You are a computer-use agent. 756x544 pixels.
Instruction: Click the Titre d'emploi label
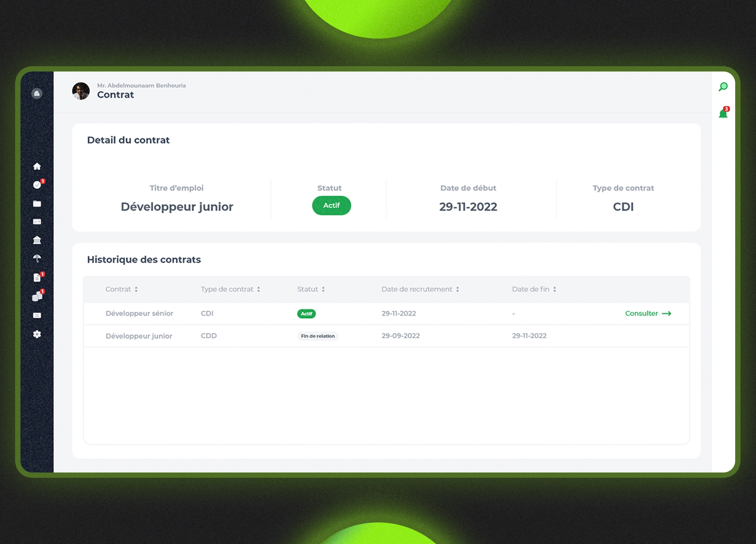[176, 188]
